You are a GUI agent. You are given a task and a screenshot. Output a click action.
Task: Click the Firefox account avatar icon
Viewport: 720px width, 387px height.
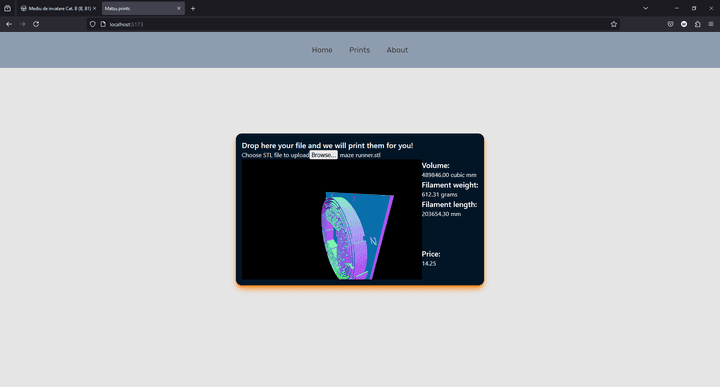(x=684, y=24)
